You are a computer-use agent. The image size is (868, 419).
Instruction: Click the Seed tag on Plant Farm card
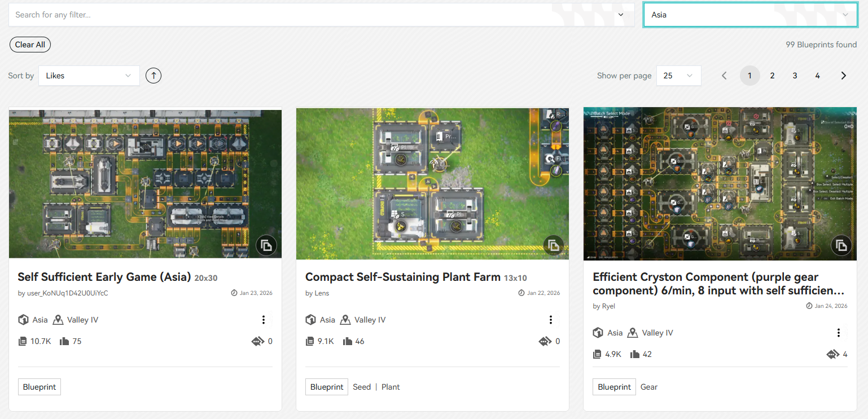click(362, 387)
